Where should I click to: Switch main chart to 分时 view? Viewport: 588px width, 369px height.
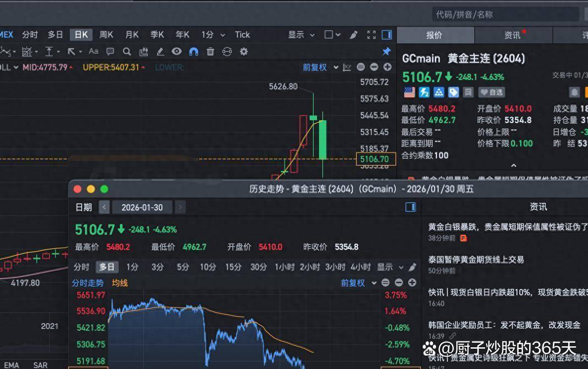click(30, 35)
